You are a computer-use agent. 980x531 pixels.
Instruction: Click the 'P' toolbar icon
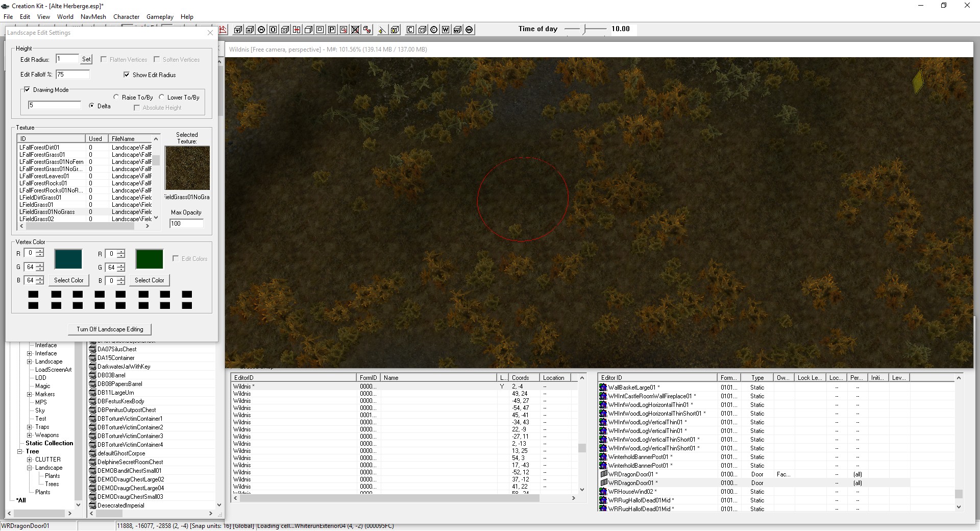click(x=332, y=30)
